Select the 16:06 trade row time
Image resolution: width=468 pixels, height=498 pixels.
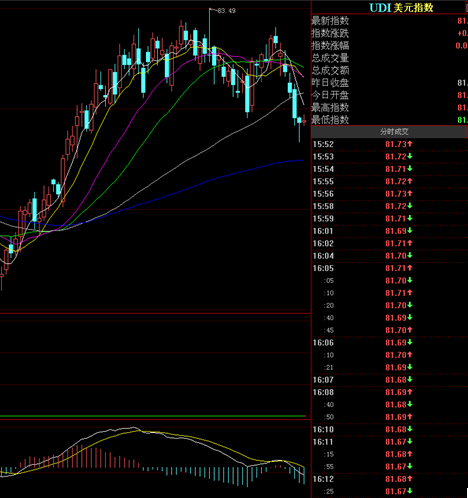pos(323,343)
